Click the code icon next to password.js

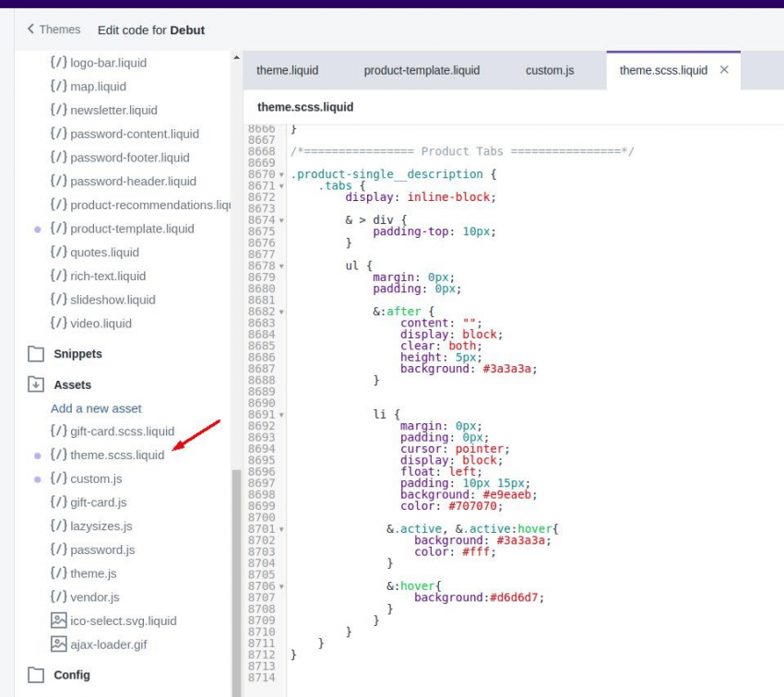(x=58, y=549)
